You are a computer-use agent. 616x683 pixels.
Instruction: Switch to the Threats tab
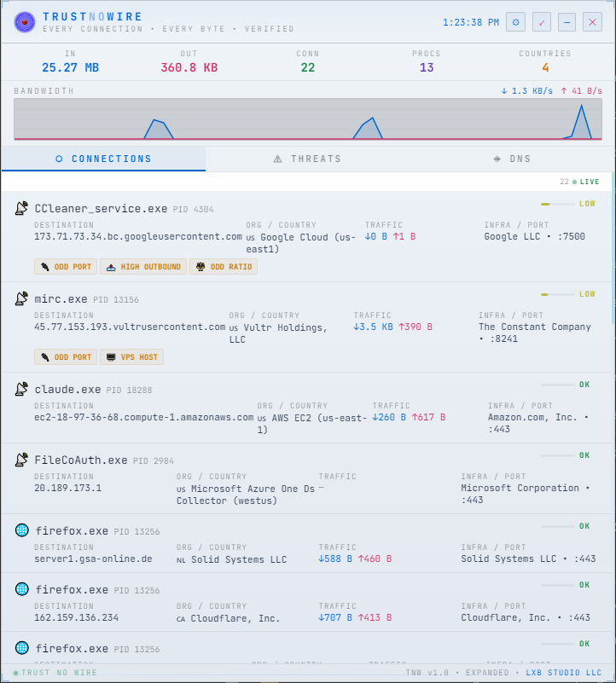point(308,159)
